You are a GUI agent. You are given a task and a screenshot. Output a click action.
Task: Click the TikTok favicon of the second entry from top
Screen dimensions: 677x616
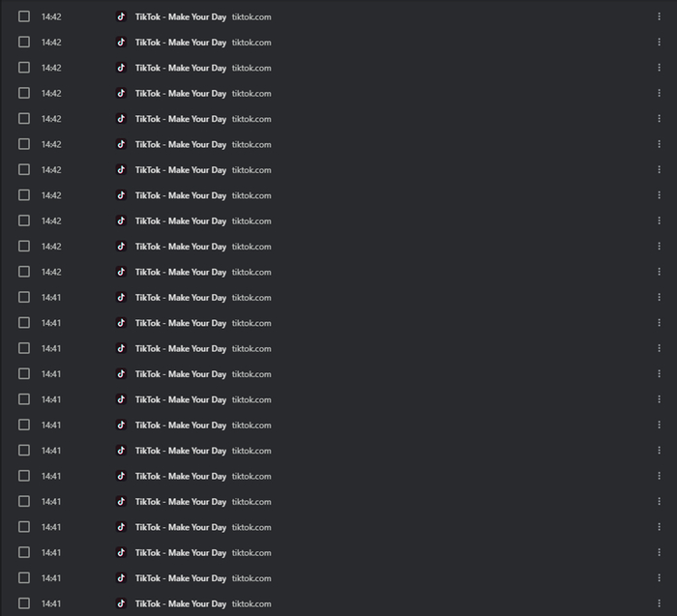pos(121,43)
